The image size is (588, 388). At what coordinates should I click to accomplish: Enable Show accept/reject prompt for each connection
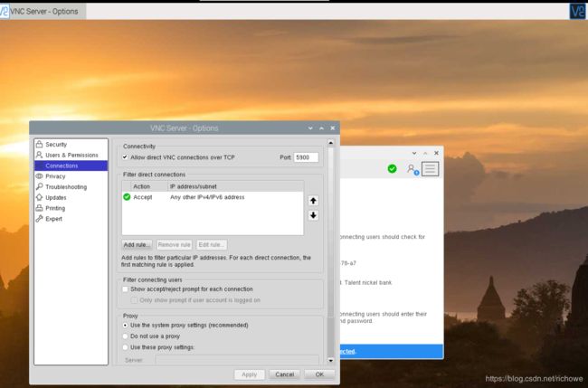pos(125,289)
